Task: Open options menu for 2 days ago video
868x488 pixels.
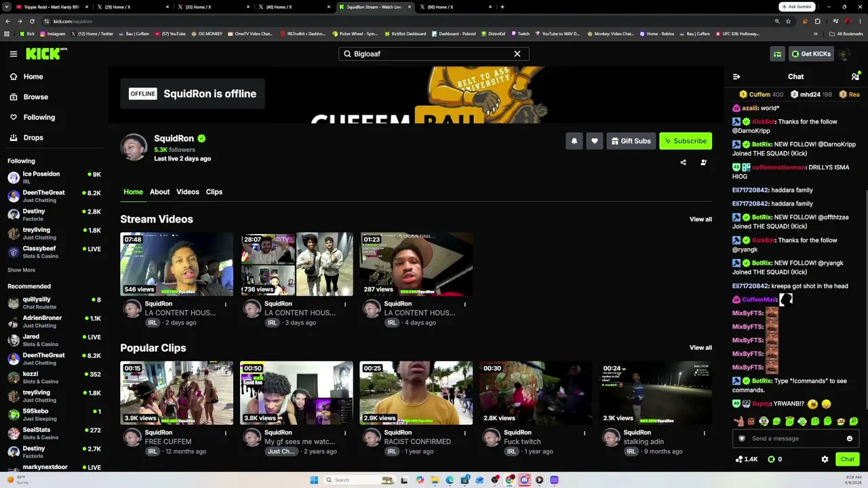Action: pos(225,304)
